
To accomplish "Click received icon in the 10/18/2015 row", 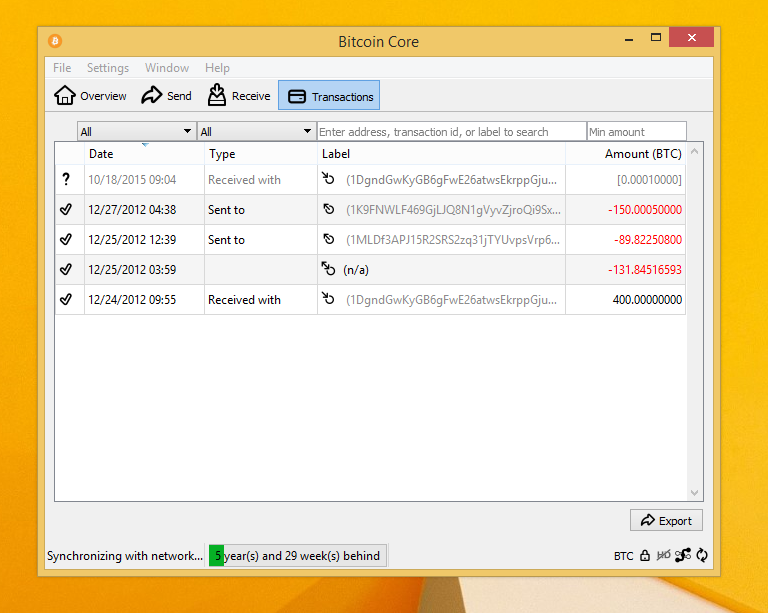I will [x=328, y=178].
